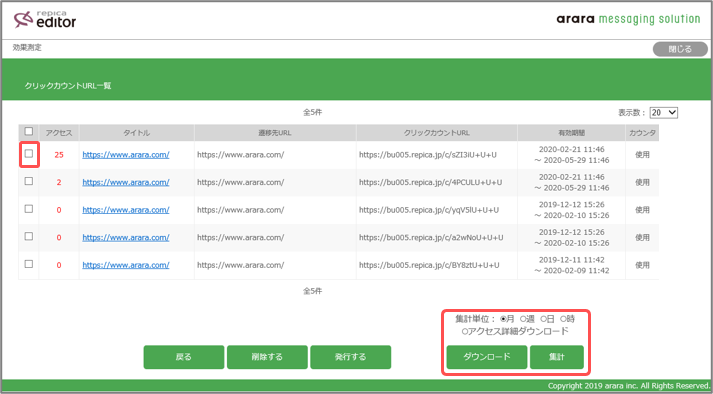Screen dimensions: 713x394
Task: Click the access count 25
Action: pyautogui.click(x=59, y=155)
